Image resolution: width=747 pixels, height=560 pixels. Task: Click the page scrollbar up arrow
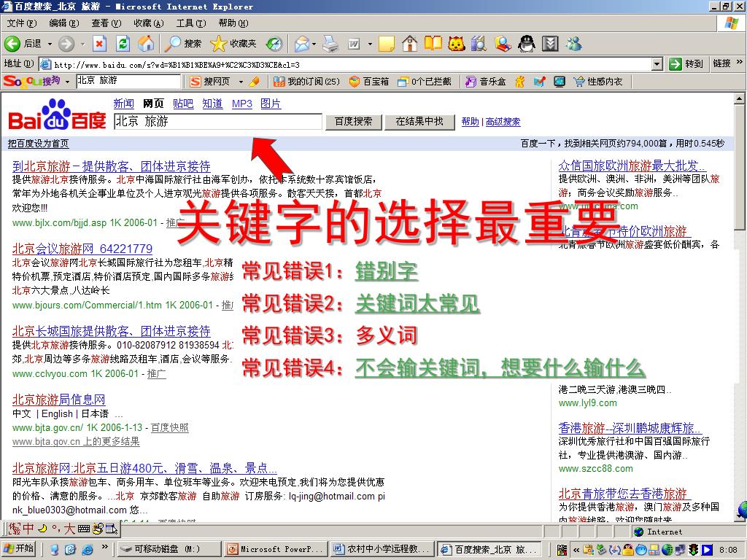pos(739,98)
